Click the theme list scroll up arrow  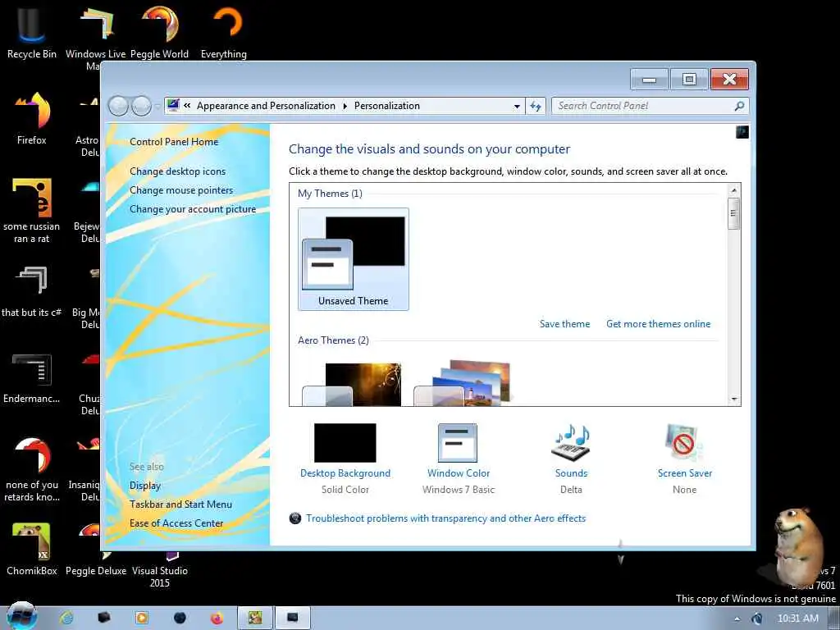[734, 190]
